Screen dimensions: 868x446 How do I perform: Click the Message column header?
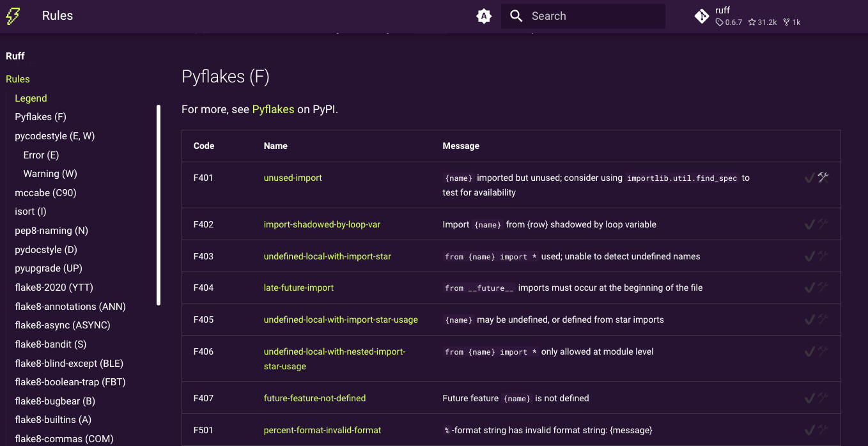pyautogui.click(x=461, y=146)
